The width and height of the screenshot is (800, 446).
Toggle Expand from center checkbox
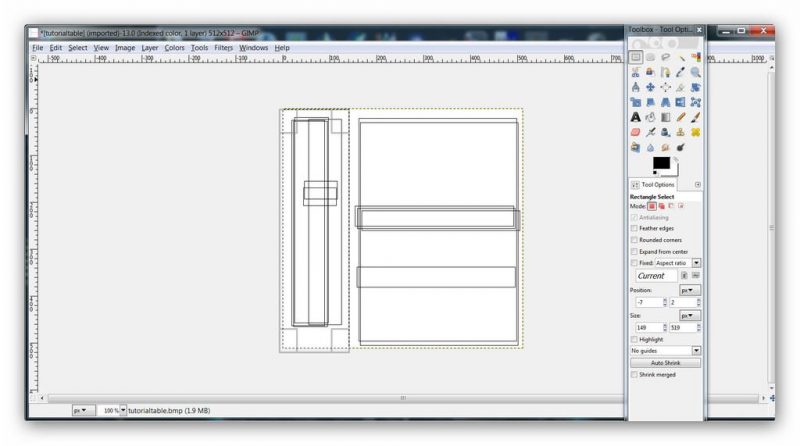pyautogui.click(x=634, y=252)
